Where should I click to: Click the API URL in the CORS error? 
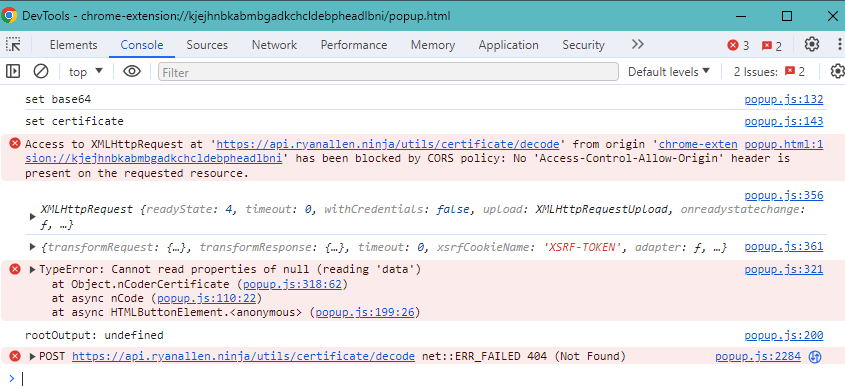point(388,144)
